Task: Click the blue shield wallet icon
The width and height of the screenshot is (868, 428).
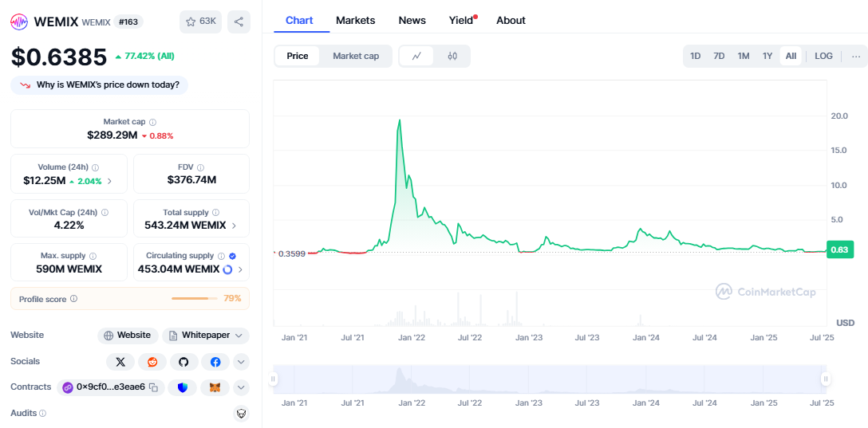Action: point(183,387)
